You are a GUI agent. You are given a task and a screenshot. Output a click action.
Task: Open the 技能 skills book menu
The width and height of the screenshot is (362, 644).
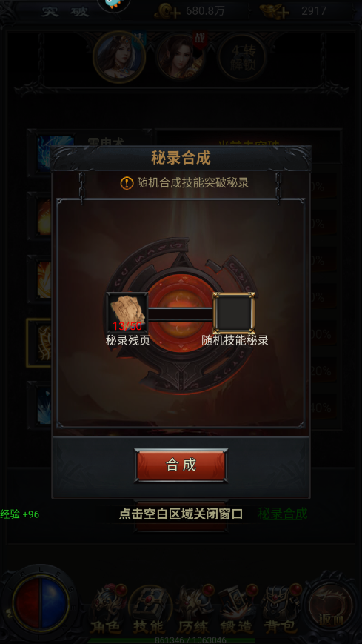pyautogui.click(x=149, y=608)
